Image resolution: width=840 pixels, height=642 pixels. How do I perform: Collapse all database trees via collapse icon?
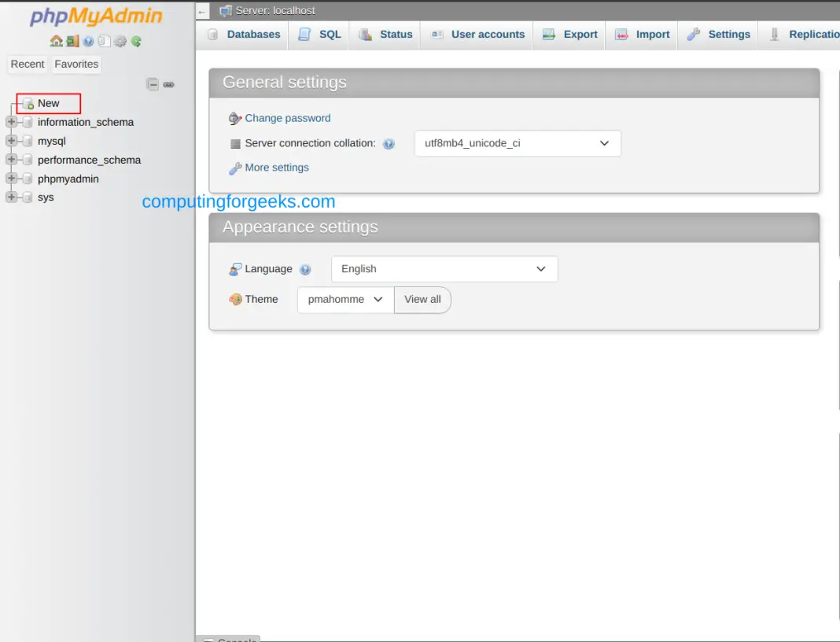(153, 84)
